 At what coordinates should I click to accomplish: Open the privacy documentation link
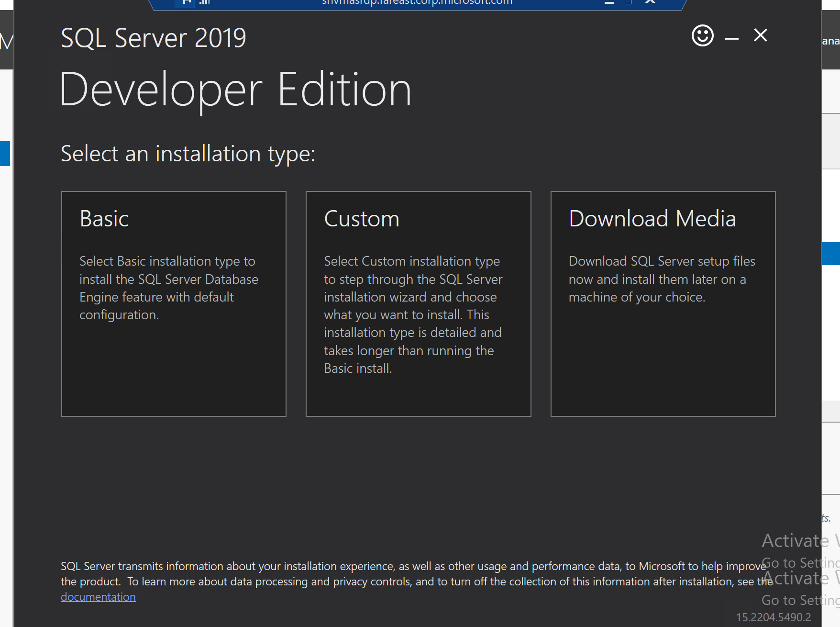(98, 597)
